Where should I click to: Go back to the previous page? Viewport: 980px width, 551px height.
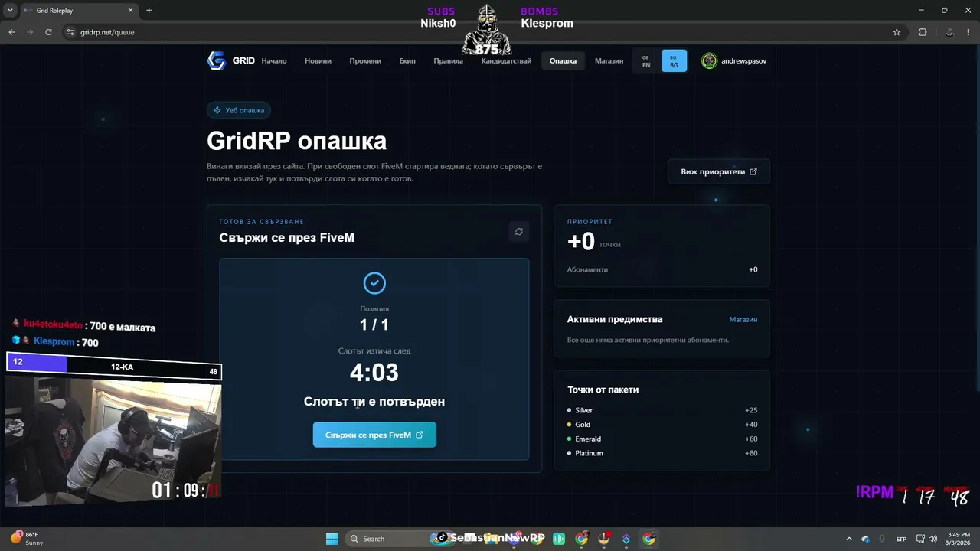point(11,32)
